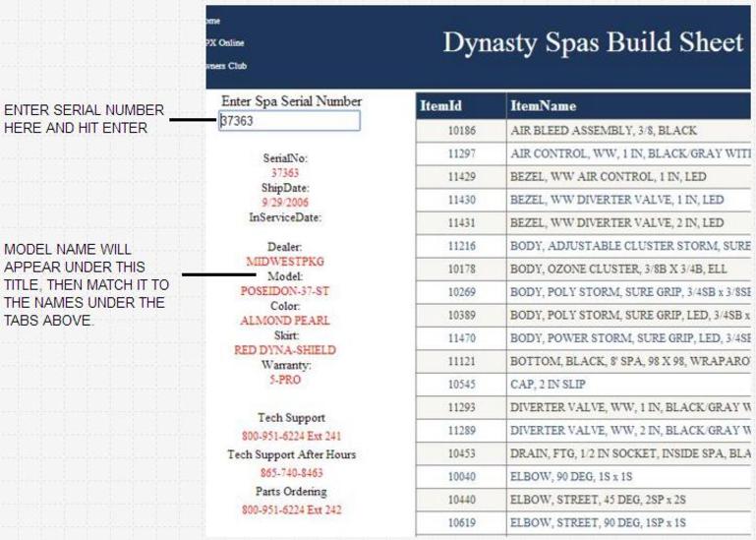This screenshot has width=756, height=540.
Task: Select AIR CONTROL, WW, 1 IN row name
Action: pyautogui.click(x=630, y=153)
